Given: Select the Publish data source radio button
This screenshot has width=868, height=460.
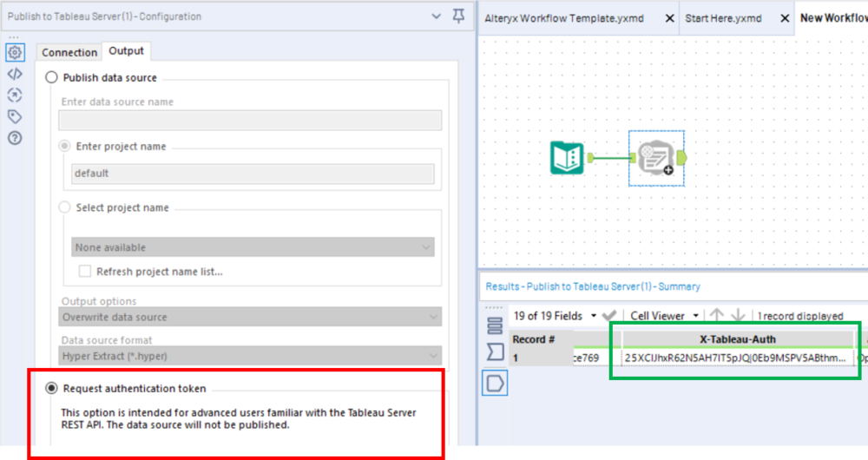Looking at the screenshot, I should tap(52, 78).
